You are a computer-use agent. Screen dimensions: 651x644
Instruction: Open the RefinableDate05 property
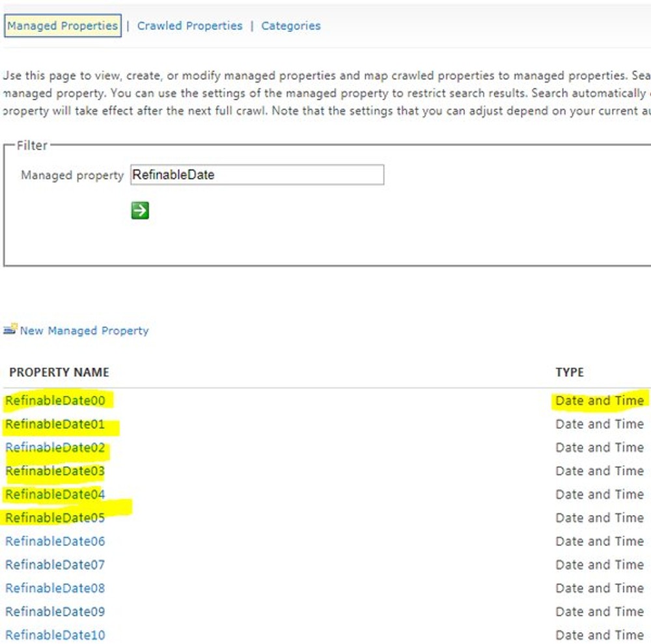(55, 518)
